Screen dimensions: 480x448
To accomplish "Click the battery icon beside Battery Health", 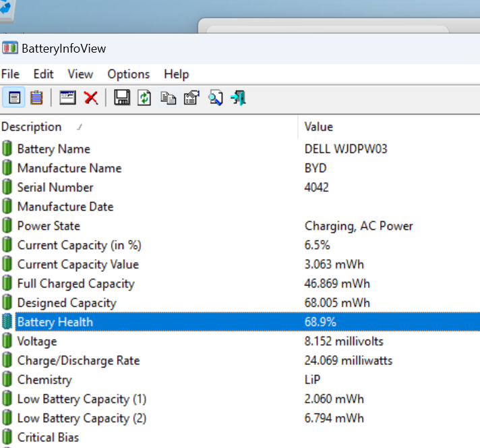I will pyautogui.click(x=7, y=322).
